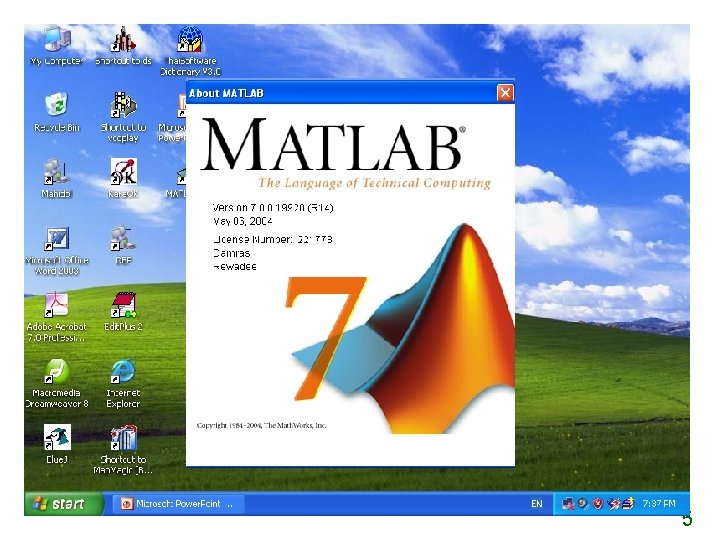Image resolution: width=720 pixels, height=540 pixels.
Task: Launch the KaraOK desktop shortcut
Action: [123, 179]
